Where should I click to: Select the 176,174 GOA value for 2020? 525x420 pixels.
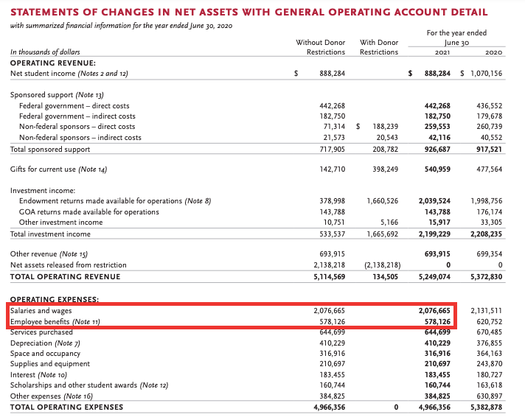coord(490,212)
